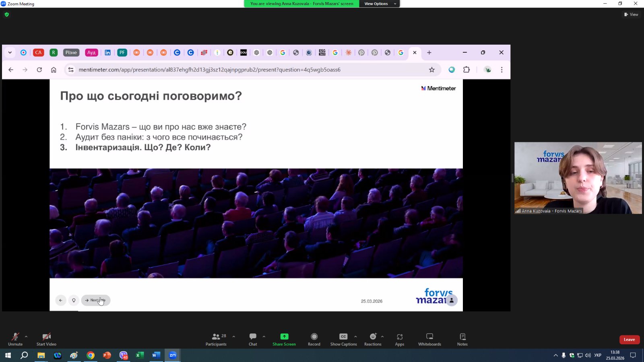
Task: Leave the meeting
Action: point(629,339)
